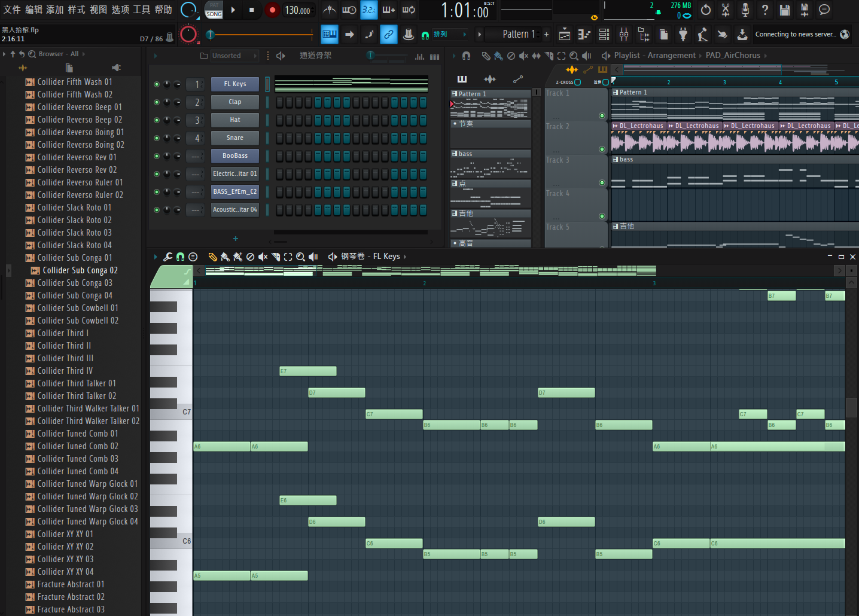Toggle the Track 1 mute indicator
The height and width of the screenshot is (616, 859).
602,115
